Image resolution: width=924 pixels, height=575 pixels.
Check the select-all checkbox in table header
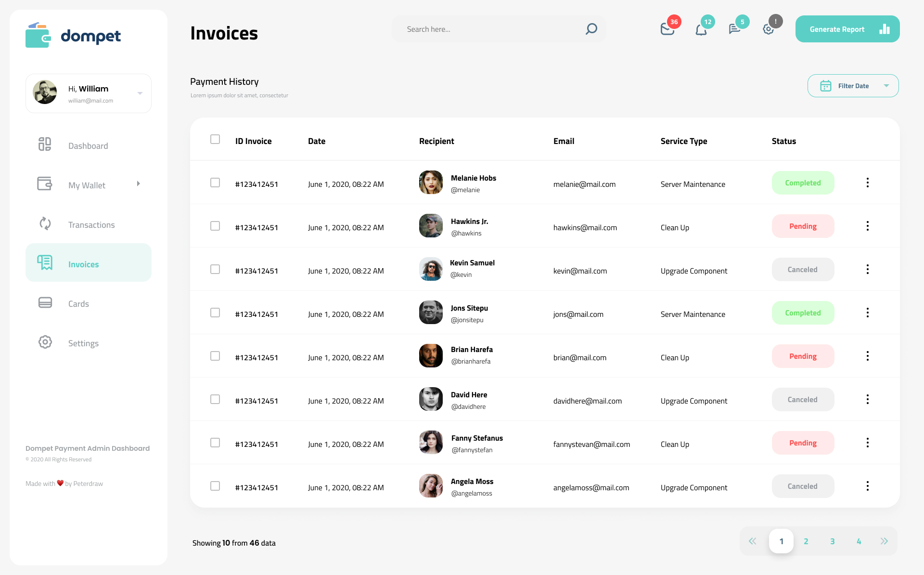[215, 139]
